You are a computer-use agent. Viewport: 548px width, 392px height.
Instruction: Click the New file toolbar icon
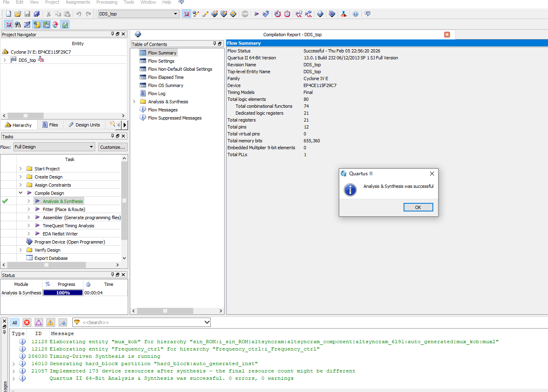[x=8, y=14]
